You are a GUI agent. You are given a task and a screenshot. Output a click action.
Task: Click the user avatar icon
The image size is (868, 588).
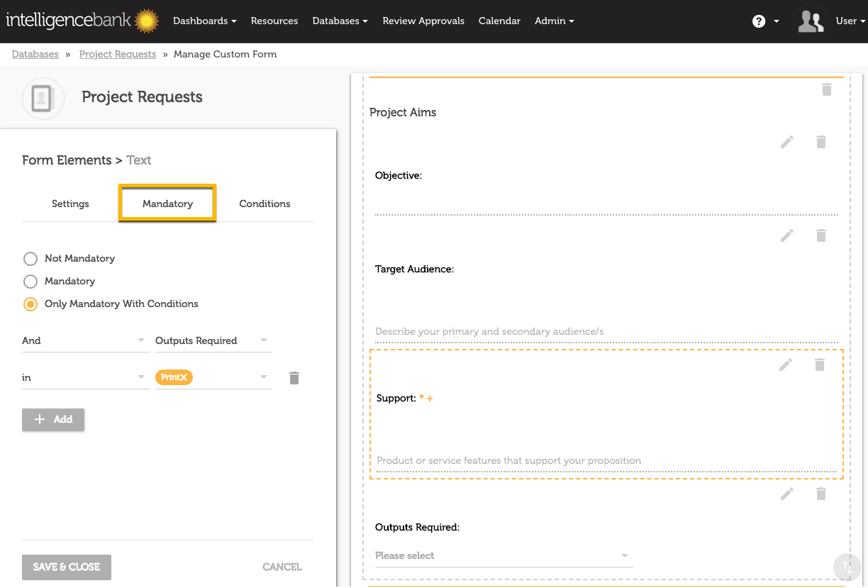(x=811, y=21)
